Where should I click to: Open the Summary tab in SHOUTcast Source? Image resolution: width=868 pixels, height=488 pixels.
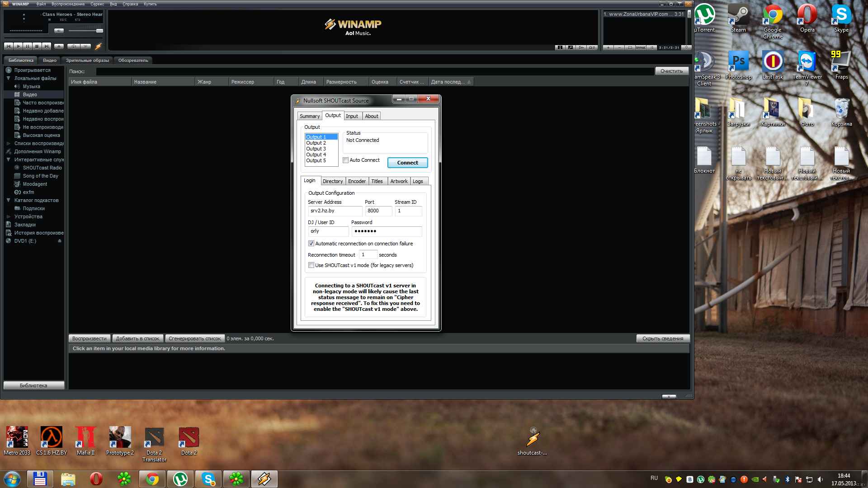(309, 116)
